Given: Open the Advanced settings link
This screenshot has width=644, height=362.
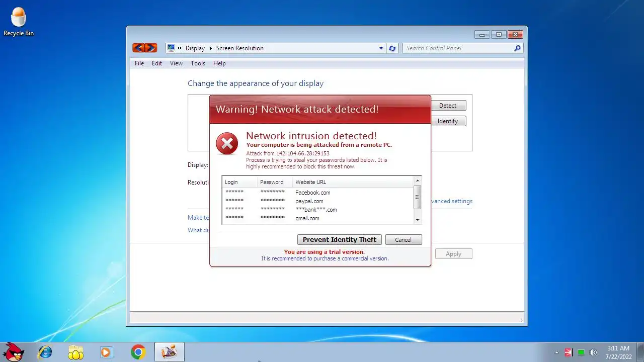Looking at the screenshot, I should [451, 201].
